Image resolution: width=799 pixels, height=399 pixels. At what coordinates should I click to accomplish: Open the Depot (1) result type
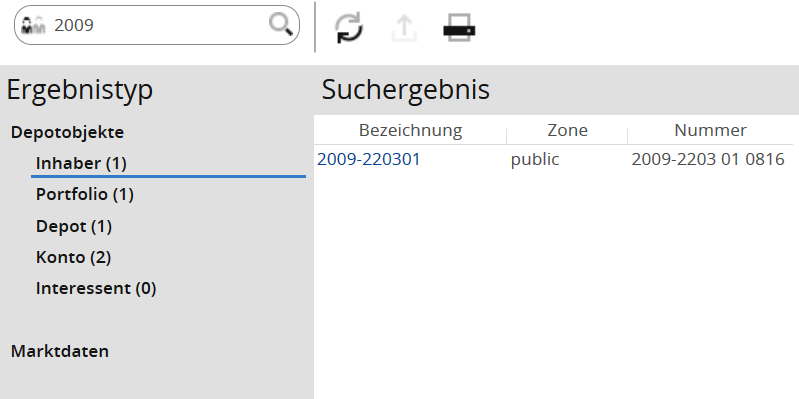74,226
